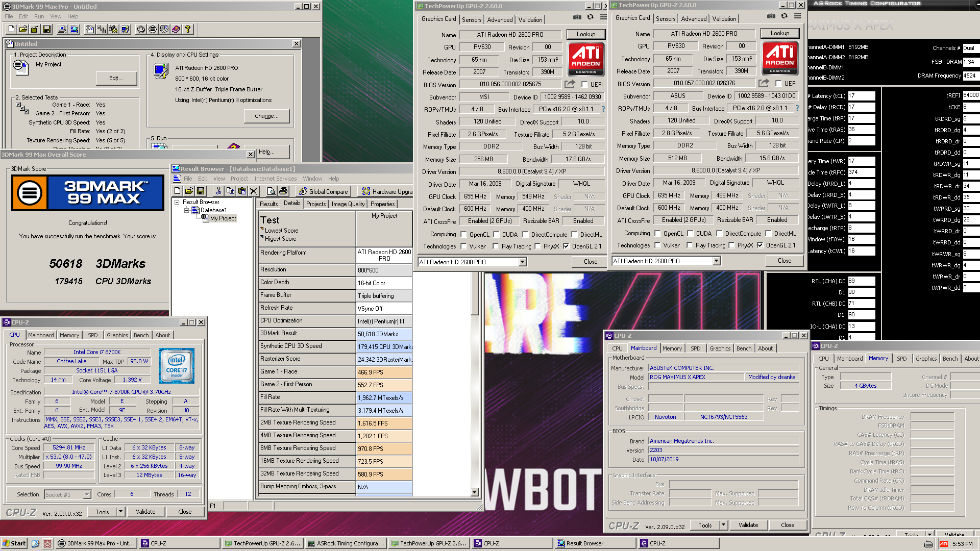Click refresh icon in left GPU-Z window

(x=590, y=17)
